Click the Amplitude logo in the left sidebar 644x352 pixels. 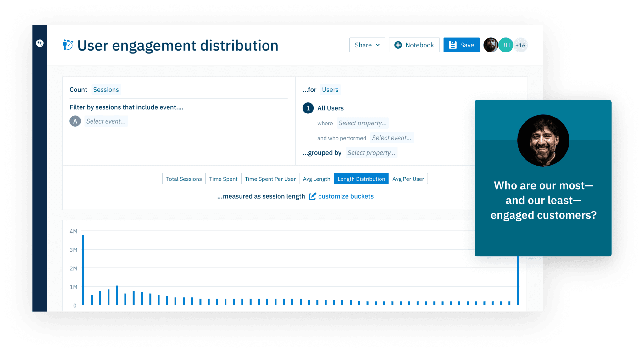click(x=40, y=43)
